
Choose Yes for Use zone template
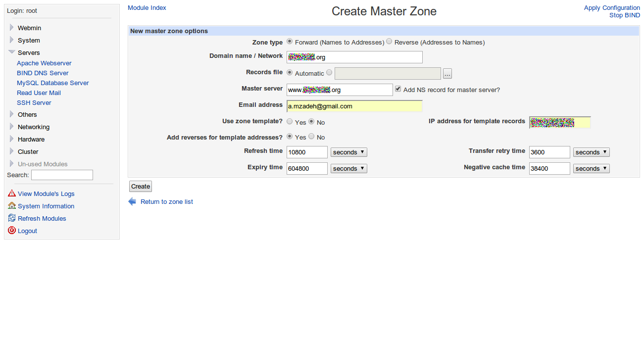point(290,121)
